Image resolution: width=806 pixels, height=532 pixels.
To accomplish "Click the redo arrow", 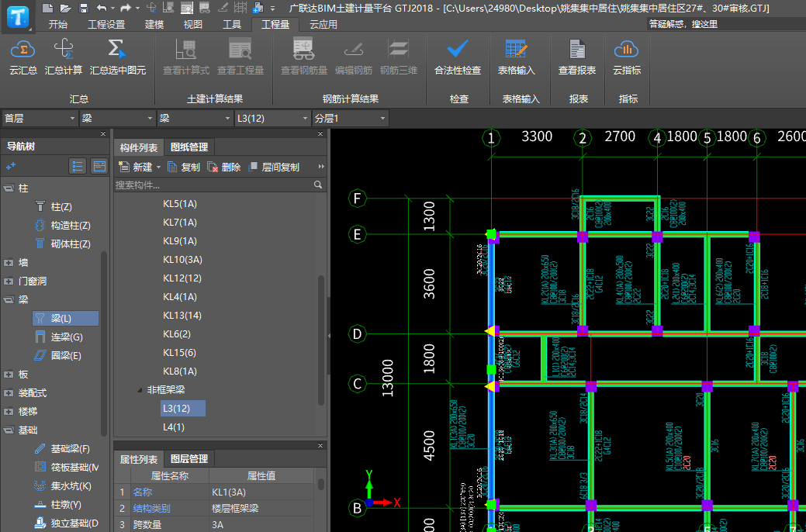I will click(x=126, y=8).
